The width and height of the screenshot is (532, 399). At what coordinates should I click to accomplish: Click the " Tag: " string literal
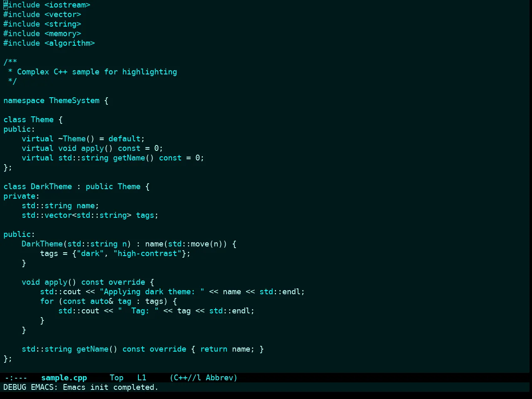pos(138,311)
